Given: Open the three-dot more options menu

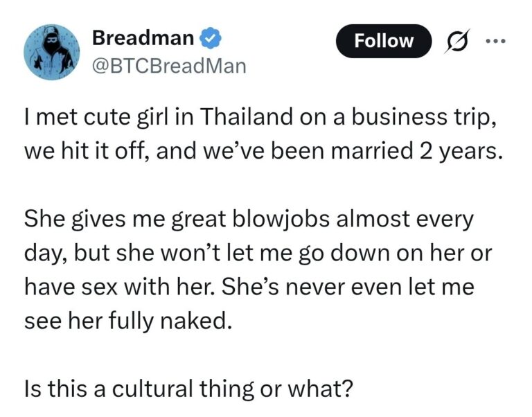Looking at the screenshot, I should tap(496, 42).
